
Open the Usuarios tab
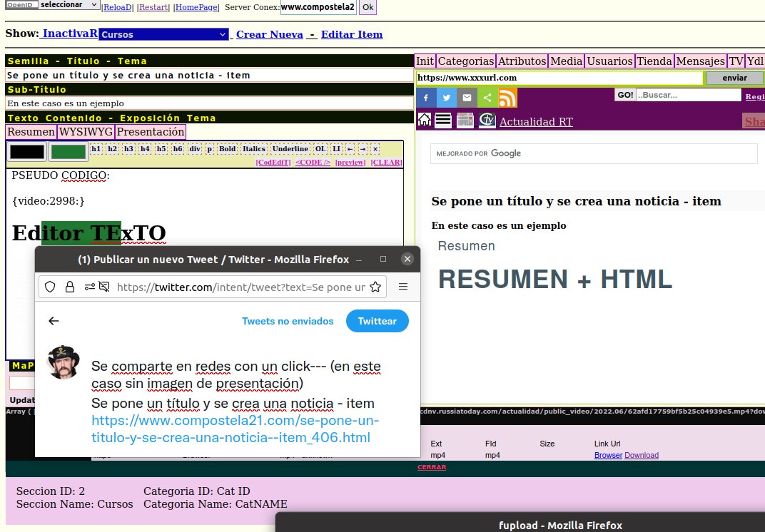point(610,61)
